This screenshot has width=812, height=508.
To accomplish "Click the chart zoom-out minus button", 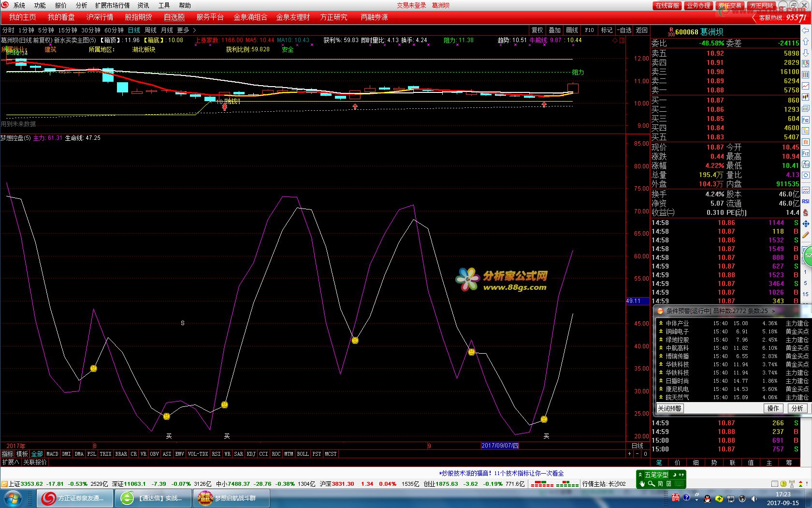I will click(x=637, y=454).
